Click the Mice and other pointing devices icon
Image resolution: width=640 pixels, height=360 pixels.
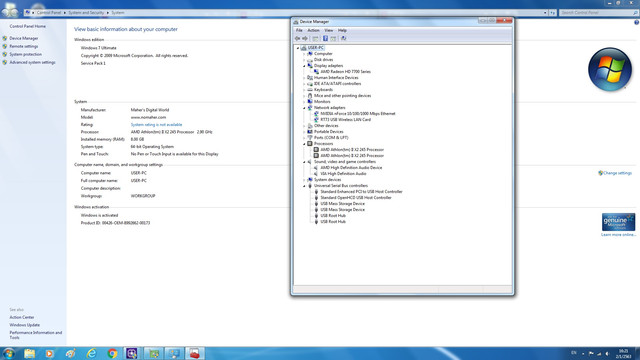[310, 96]
